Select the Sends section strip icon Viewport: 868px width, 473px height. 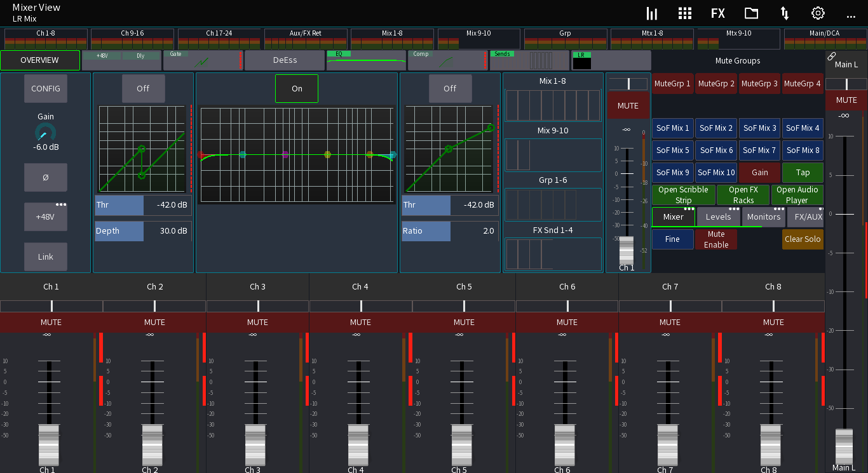click(x=529, y=60)
